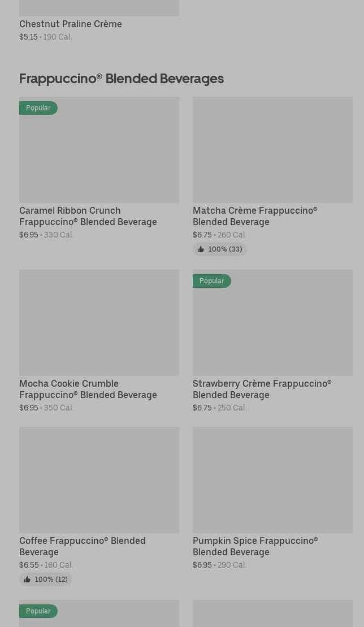Click Popular badge on Caramel Ribbon Crunch
The image size is (364, 627).
[38, 108]
